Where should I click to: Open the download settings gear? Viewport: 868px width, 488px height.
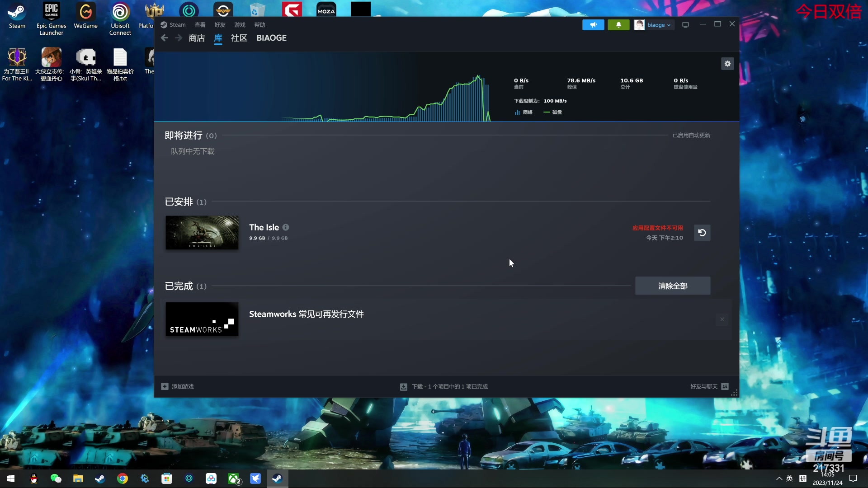click(727, 64)
